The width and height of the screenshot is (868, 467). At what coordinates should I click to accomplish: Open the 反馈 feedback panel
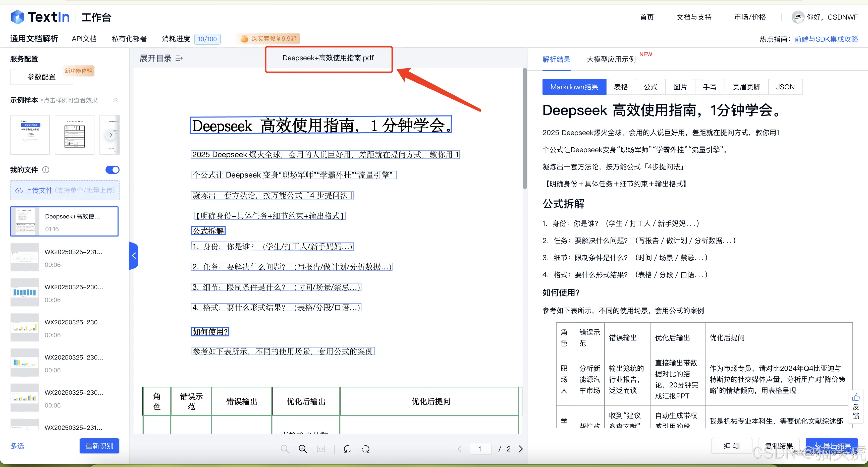(x=856, y=407)
